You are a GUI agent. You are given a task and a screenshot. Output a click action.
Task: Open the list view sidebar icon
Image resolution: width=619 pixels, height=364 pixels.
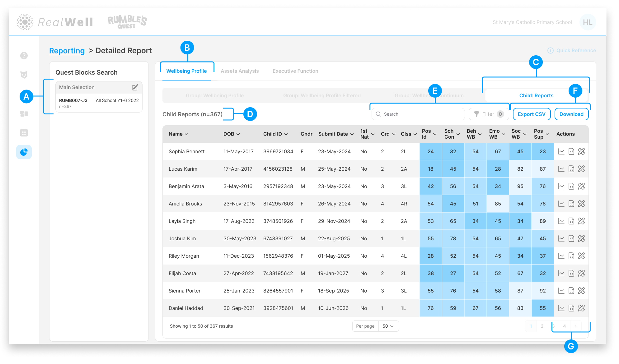point(24,133)
